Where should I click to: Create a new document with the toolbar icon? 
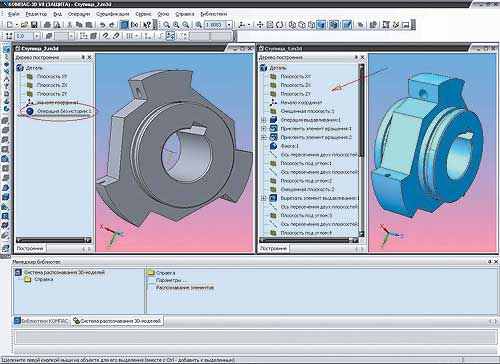point(10,25)
